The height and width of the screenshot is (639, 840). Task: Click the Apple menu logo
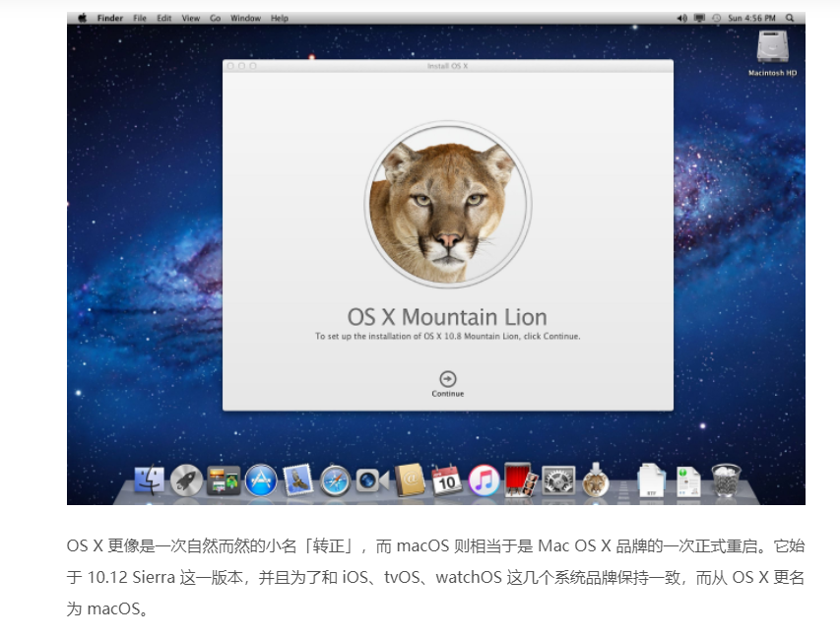(83, 18)
